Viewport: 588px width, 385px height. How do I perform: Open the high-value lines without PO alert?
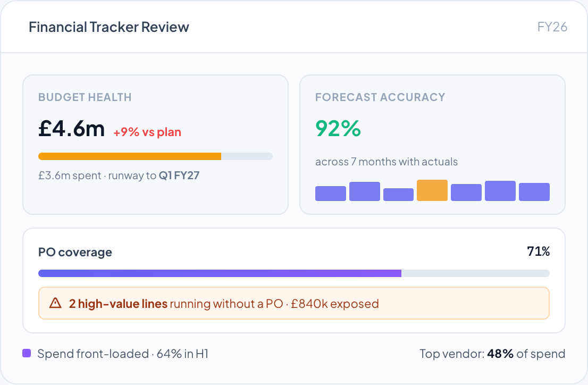[294, 303]
